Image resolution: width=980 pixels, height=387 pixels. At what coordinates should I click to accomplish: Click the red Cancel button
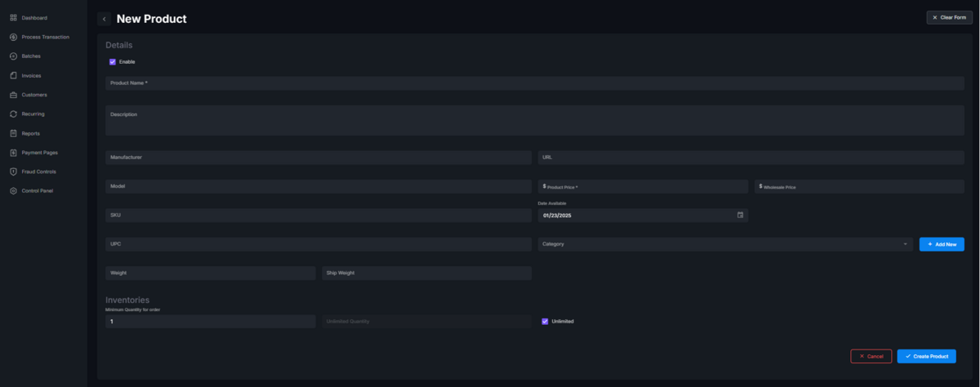click(x=871, y=357)
